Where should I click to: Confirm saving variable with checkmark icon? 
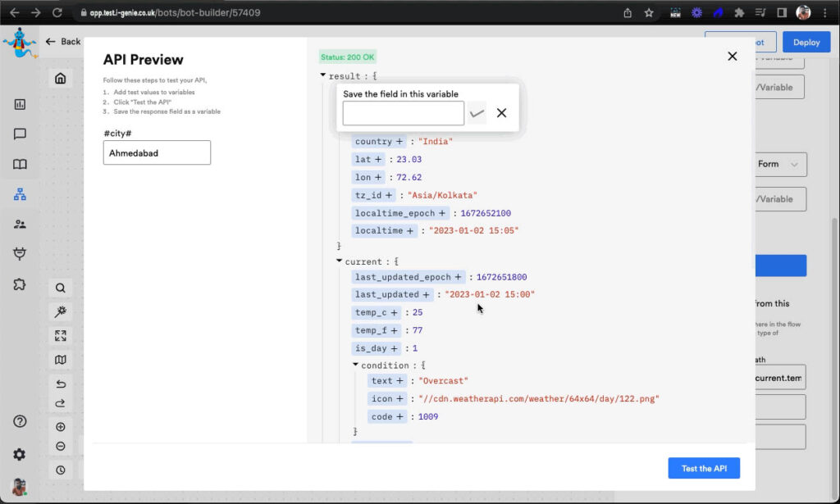[x=477, y=113]
